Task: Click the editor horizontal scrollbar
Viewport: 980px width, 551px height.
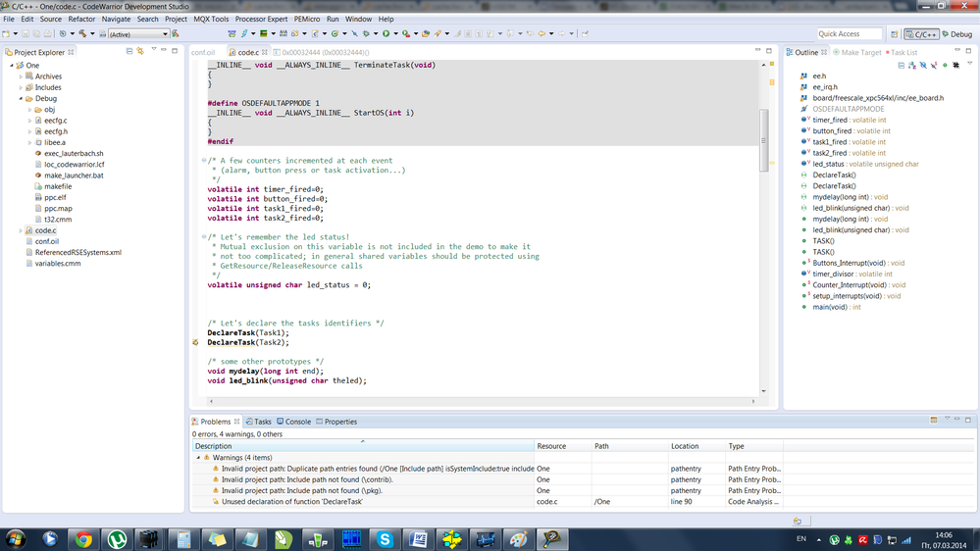Action: [482, 401]
